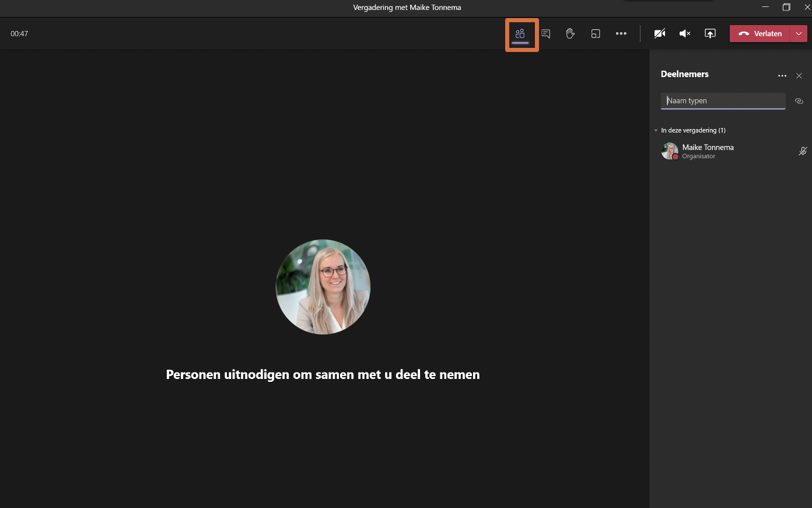
Task: Leave the meeting with Verlaten button
Action: coord(760,34)
